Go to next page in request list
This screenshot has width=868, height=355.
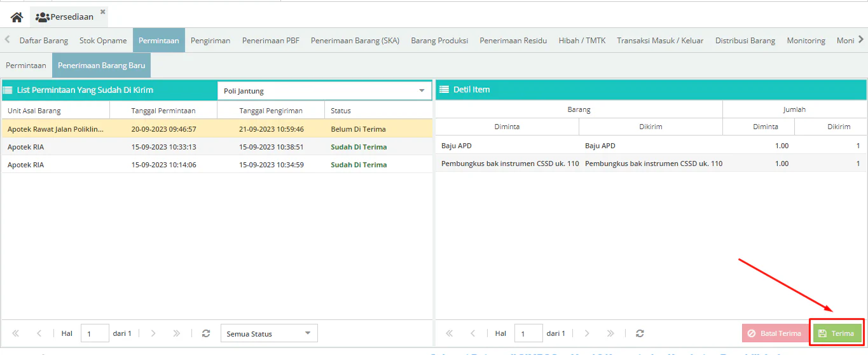[153, 333]
